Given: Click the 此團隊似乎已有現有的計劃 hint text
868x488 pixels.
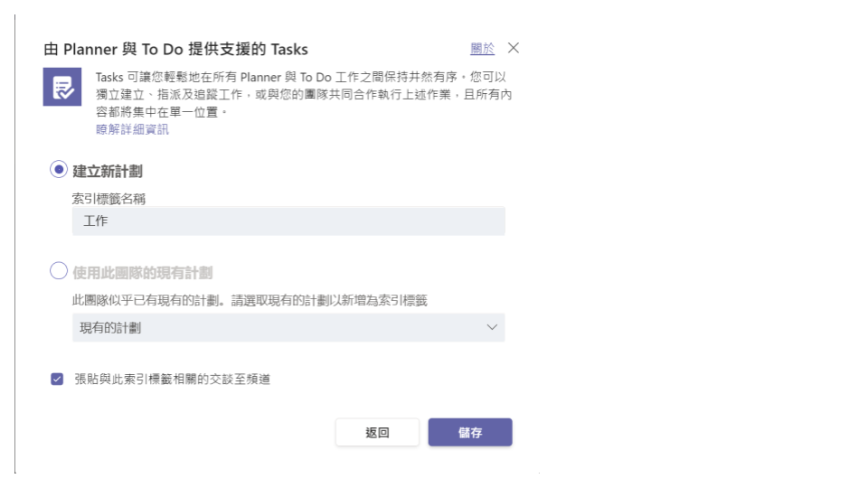Looking at the screenshot, I should [x=249, y=299].
